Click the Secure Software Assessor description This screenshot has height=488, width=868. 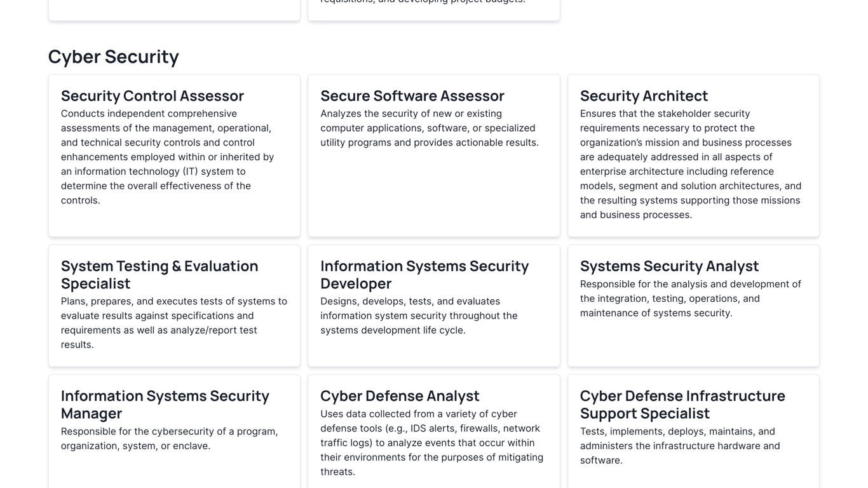pyautogui.click(x=430, y=128)
